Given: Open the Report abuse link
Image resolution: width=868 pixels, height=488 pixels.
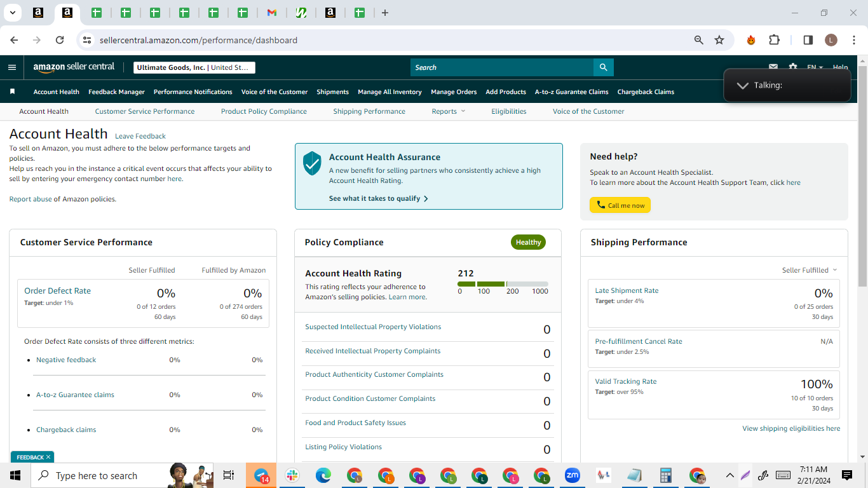Looking at the screenshot, I should pyautogui.click(x=31, y=199).
